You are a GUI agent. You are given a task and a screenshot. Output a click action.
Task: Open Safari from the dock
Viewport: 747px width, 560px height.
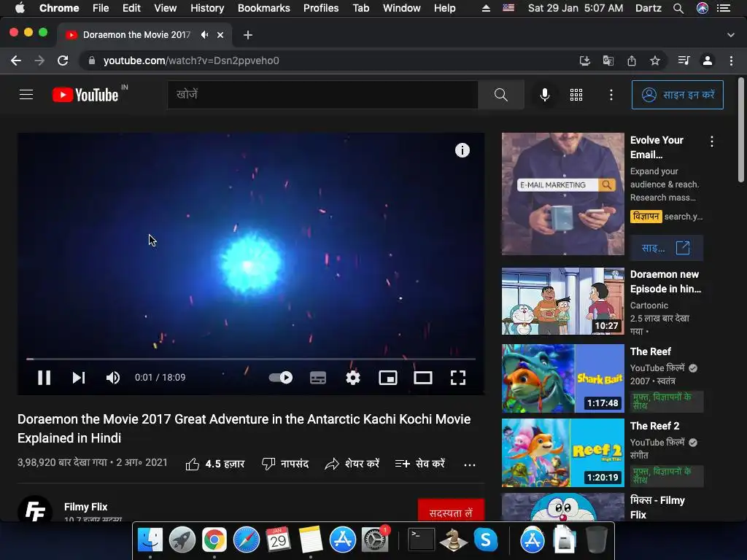(247, 540)
